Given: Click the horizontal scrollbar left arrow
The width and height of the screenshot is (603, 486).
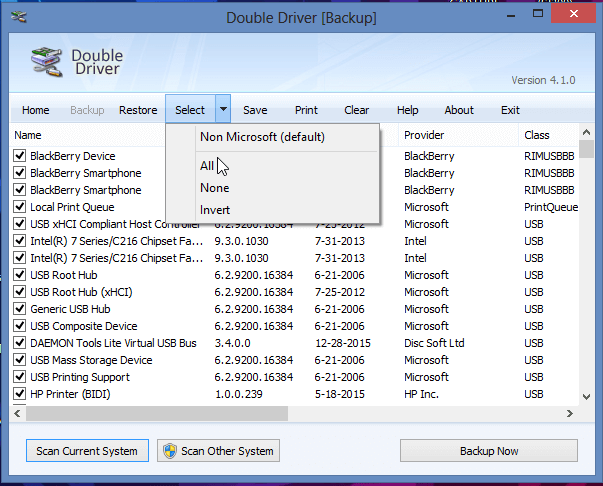Looking at the screenshot, I should 17,414.
